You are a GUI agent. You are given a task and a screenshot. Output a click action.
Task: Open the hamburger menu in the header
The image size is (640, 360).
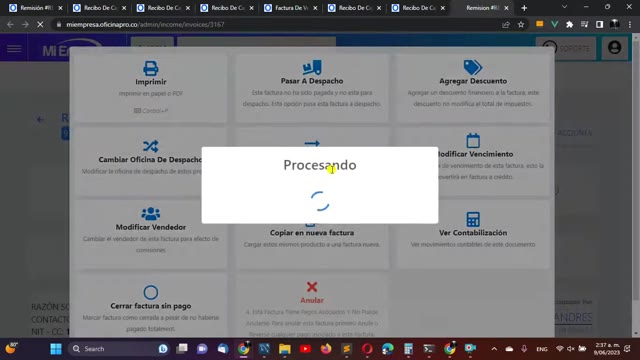14,49
